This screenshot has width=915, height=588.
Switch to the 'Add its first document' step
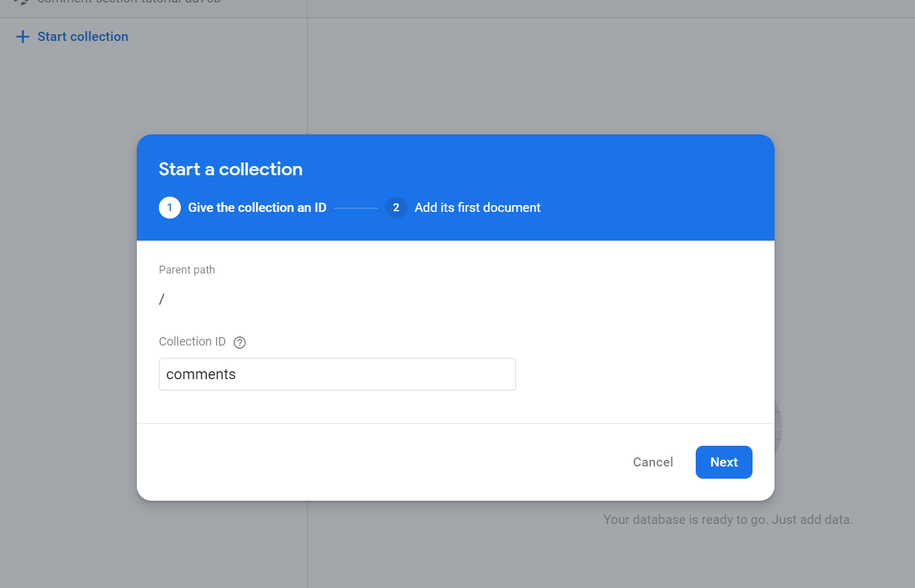coord(477,208)
